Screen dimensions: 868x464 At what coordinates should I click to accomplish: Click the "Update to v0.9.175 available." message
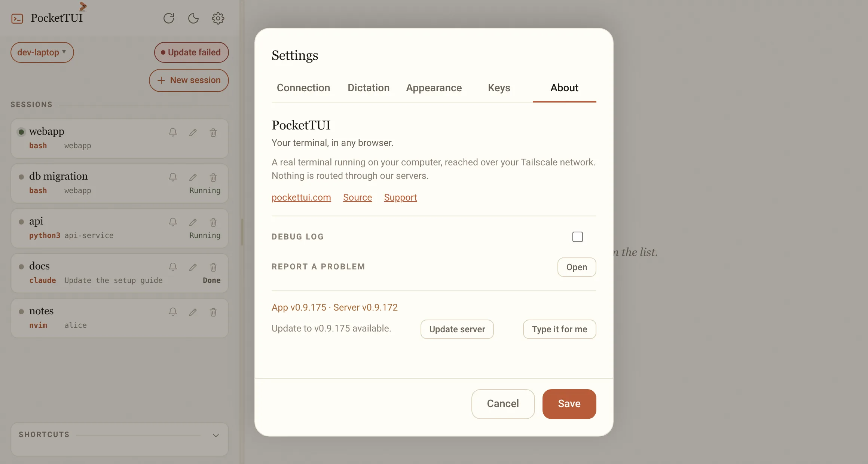[331, 328]
